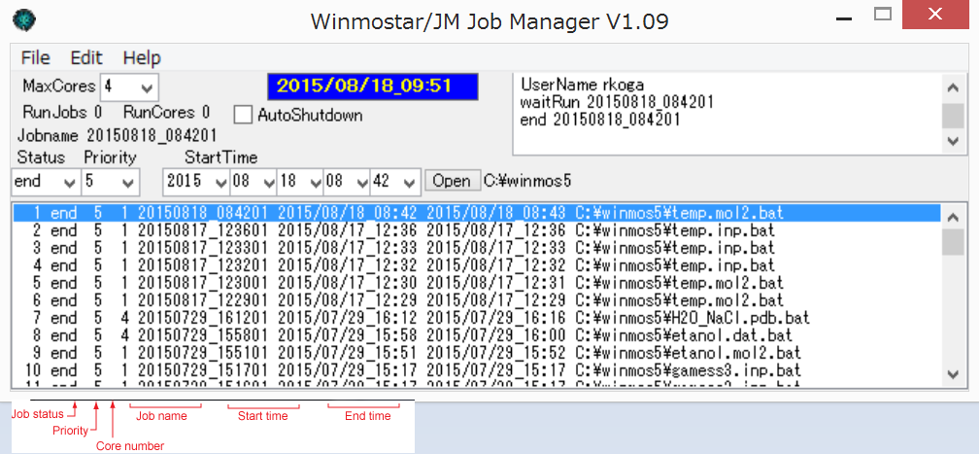The height and width of the screenshot is (454, 980).
Task: Close the Job Manager window
Action: pyautogui.click(x=935, y=14)
